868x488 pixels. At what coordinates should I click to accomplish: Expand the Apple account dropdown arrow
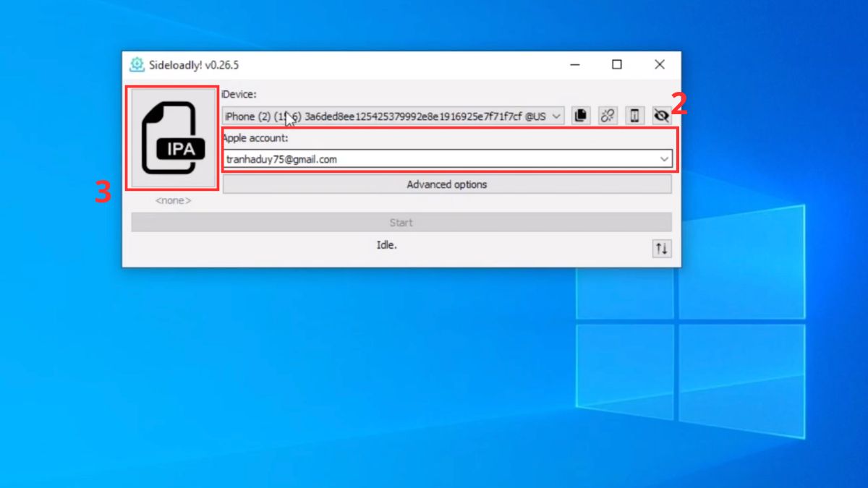(664, 159)
